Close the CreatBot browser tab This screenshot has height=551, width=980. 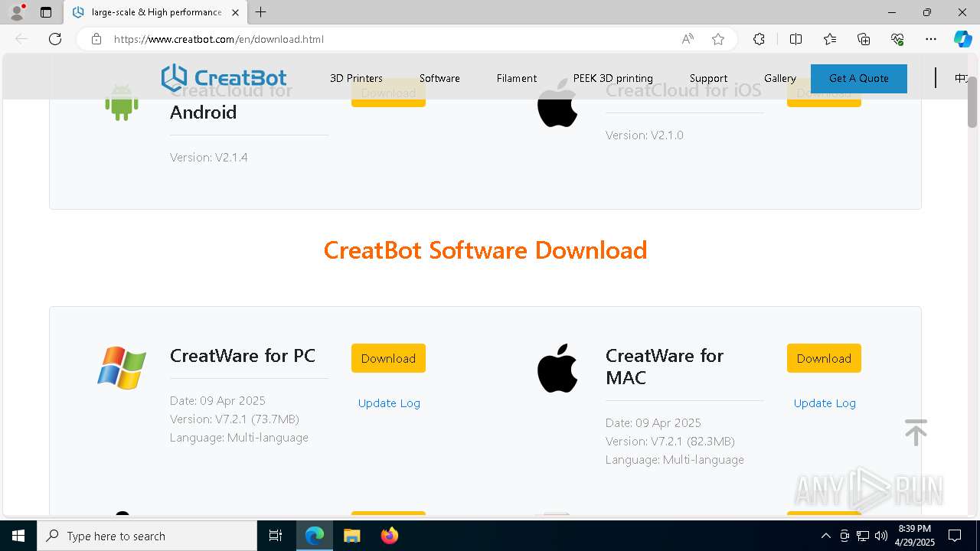(x=235, y=12)
